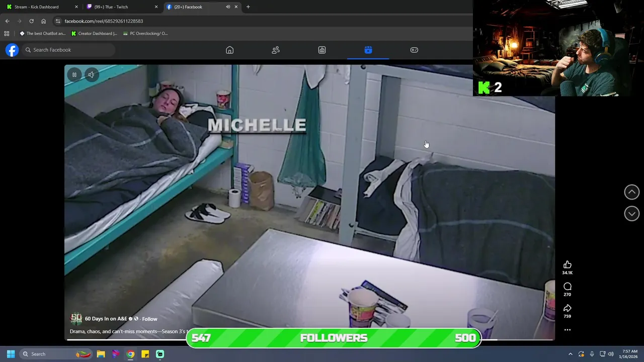Go to previous reel with up chevron
Screen dimensions: 644x362
pyautogui.click(x=632, y=192)
